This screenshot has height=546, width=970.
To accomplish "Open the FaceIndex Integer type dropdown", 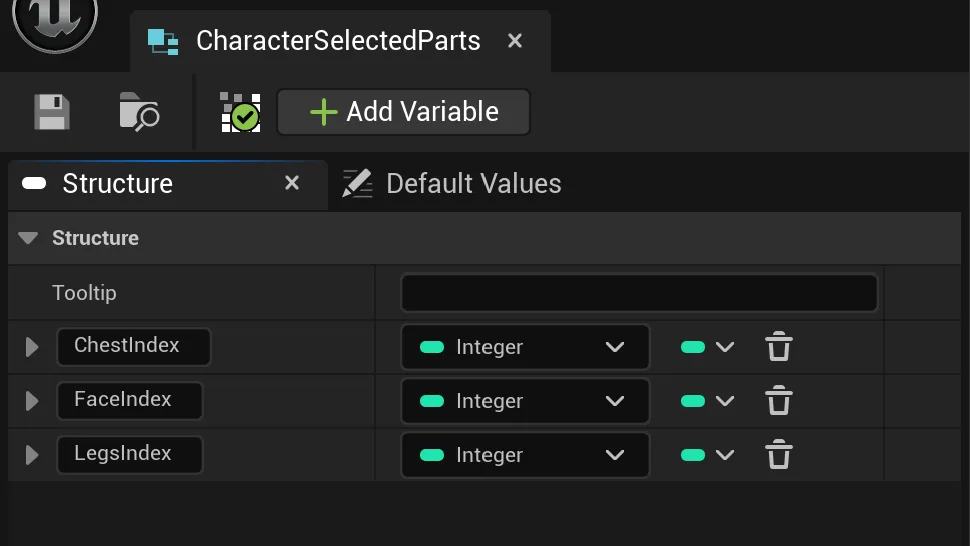I will (x=525, y=401).
